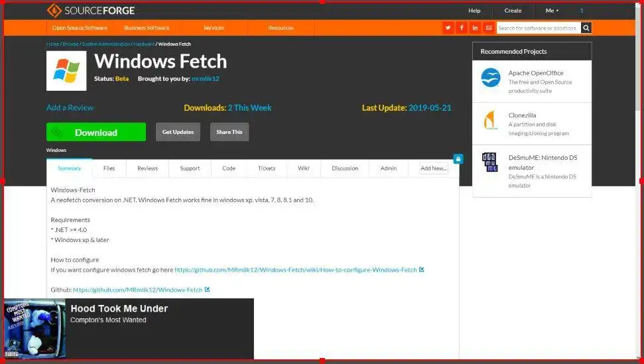Click the Get Updates button
Image resolution: width=644 pixels, height=364 pixels.
coord(178,132)
